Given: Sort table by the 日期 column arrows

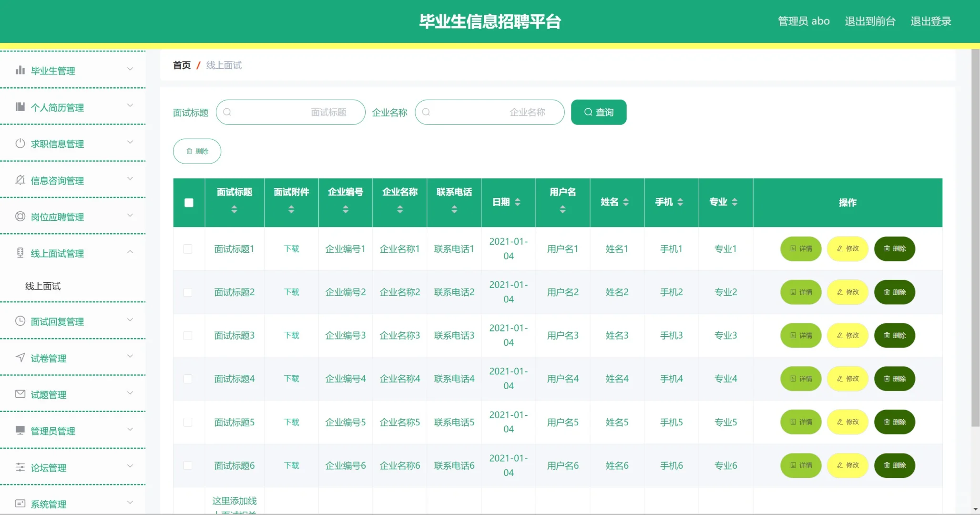Looking at the screenshot, I should [518, 202].
